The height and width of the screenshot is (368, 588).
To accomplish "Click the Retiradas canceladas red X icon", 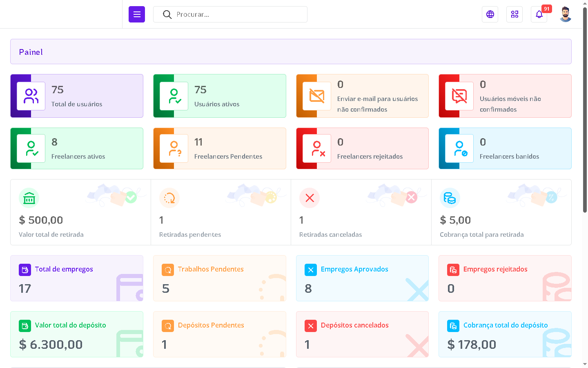I will [x=310, y=198].
